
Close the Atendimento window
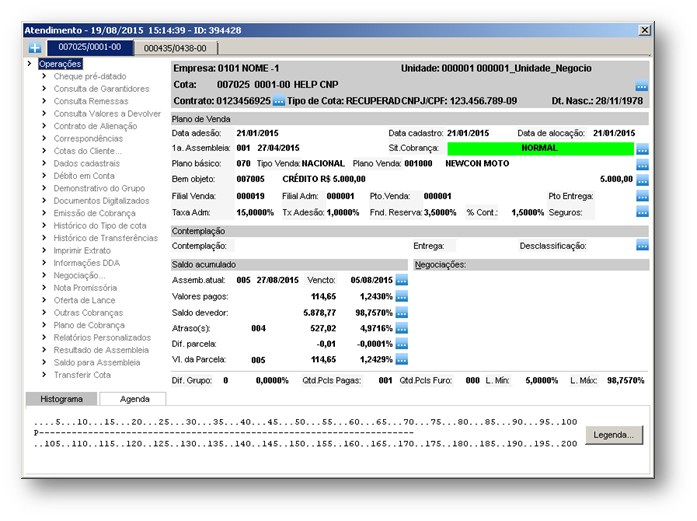(x=644, y=30)
